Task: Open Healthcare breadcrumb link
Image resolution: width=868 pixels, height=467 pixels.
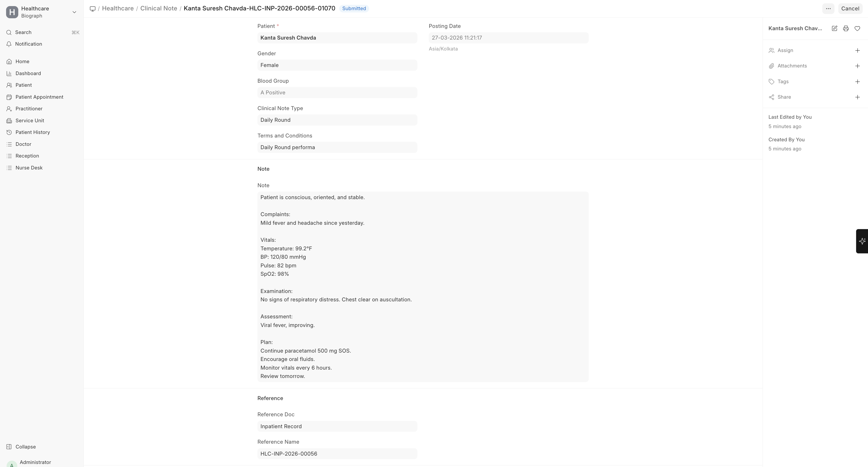Action: point(118,8)
